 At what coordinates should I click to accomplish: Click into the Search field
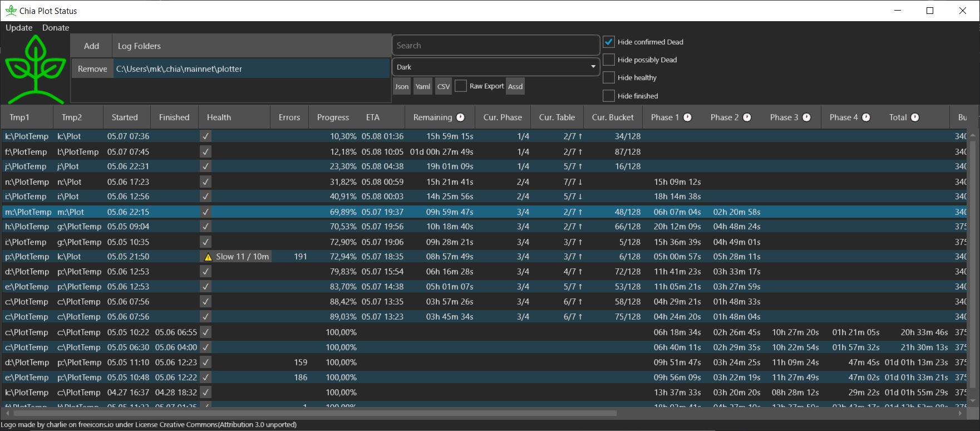coord(496,46)
